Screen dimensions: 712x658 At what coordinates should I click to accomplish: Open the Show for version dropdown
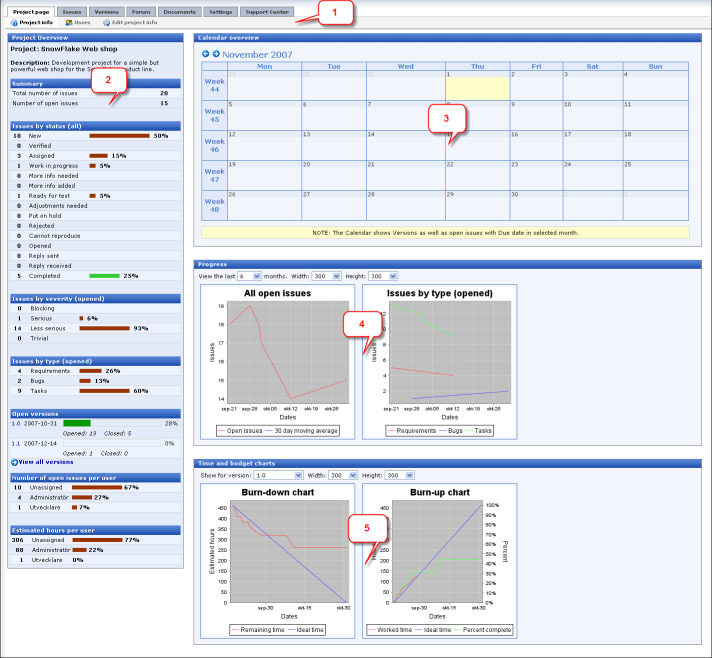pos(278,475)
